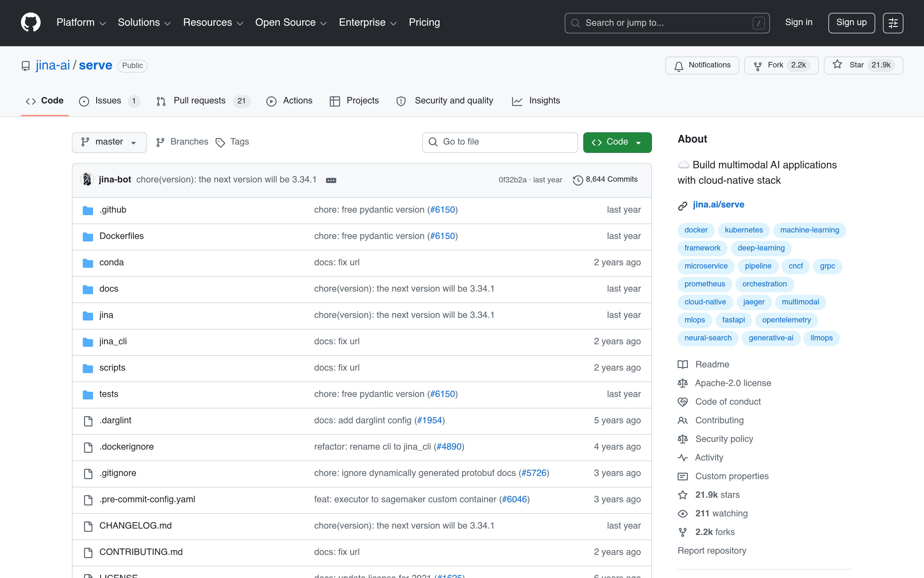This screenshot has width=924, height=578.
Task: Expand the Platform menu
Action: [x=81, y=22]
